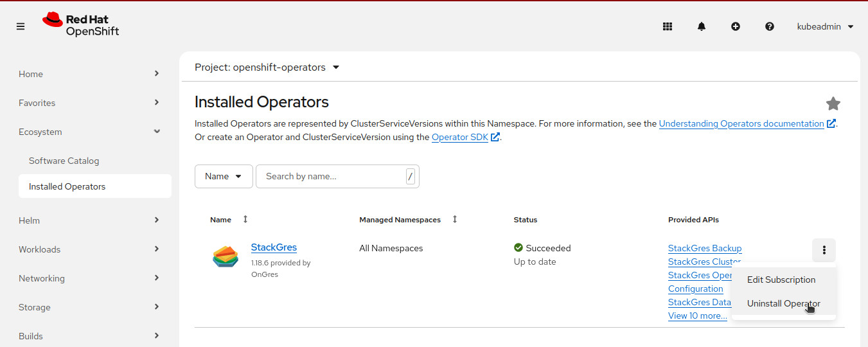Click the Red Hat OpenShift logo
This screenshot has width=868, height=347.
click(x=81, y=25)
